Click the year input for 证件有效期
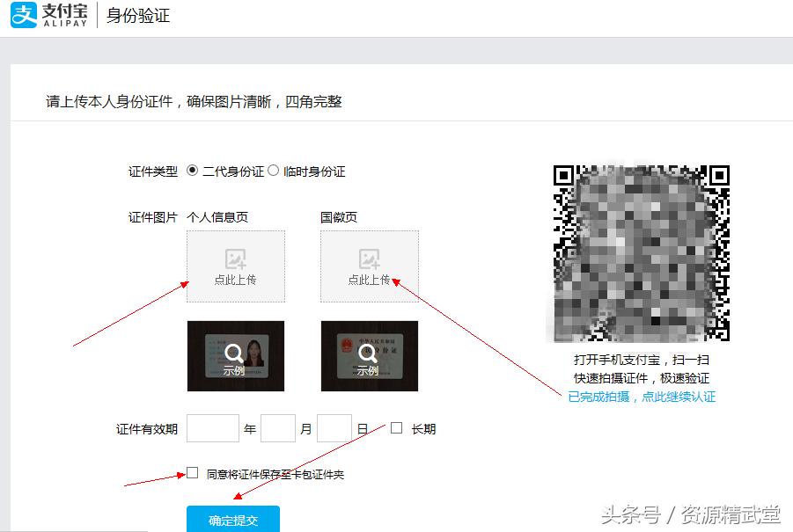 [214, 428]
